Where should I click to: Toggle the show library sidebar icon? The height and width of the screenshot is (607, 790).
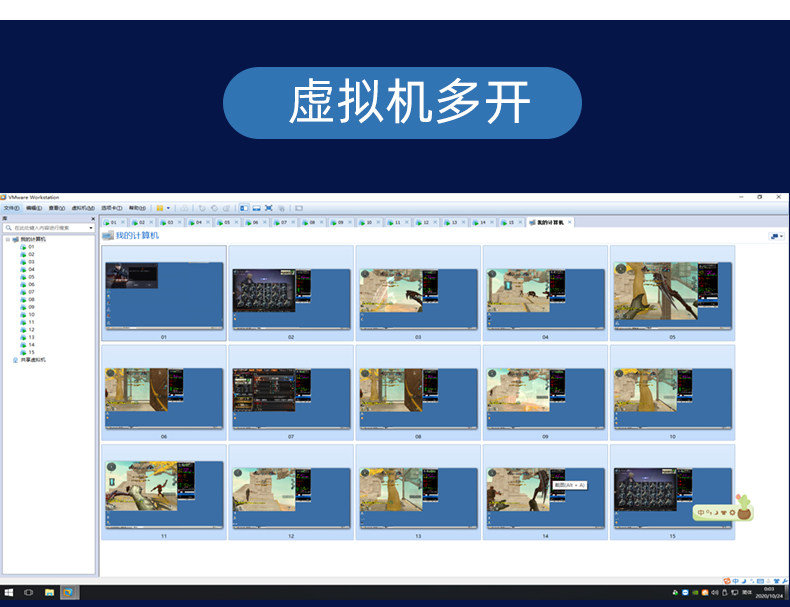click(x=244, y=208)
